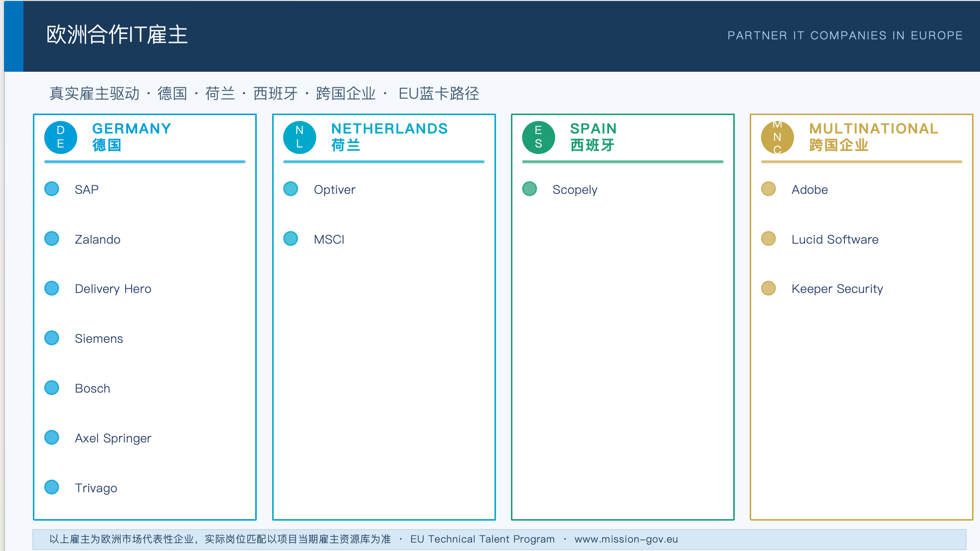Select the Axel Springer entry
The image size is (980, 551).
113,439
